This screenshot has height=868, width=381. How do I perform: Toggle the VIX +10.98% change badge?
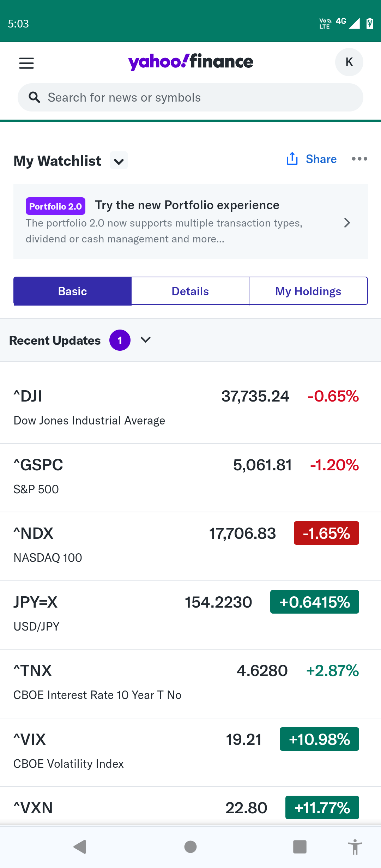click(319, 739)
